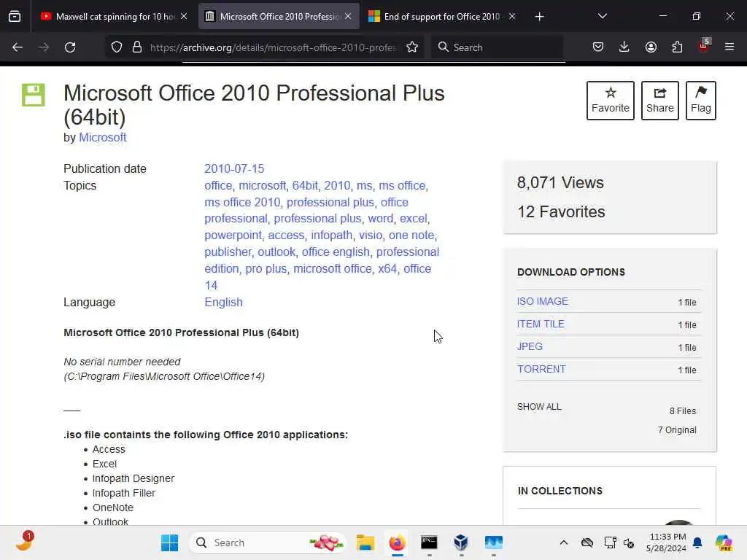Click the Windows taskbar Search box

coord(268,542)
